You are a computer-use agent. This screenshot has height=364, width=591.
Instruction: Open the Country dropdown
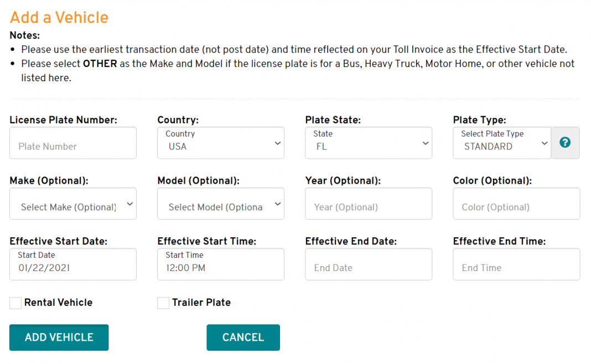220,143
